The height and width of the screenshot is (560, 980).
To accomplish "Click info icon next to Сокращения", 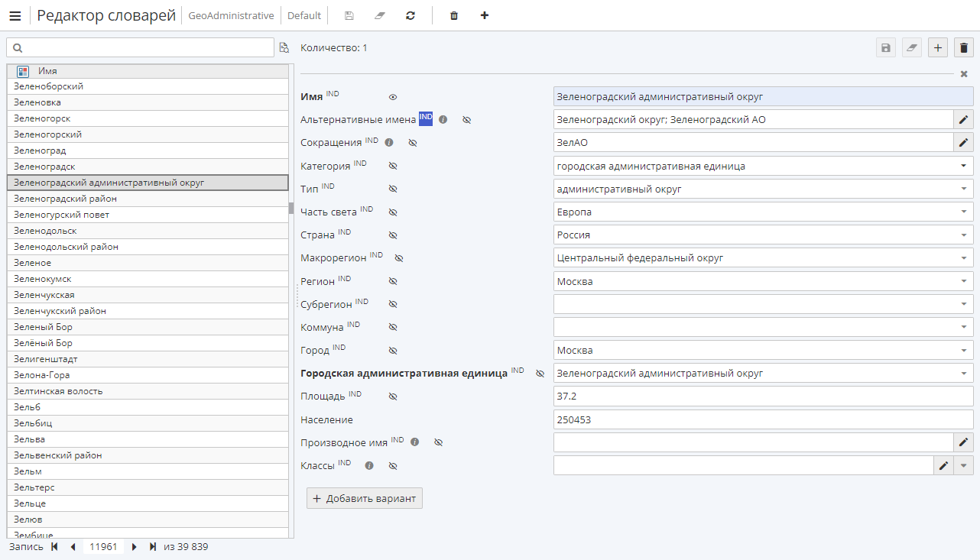I will point(388,142).
